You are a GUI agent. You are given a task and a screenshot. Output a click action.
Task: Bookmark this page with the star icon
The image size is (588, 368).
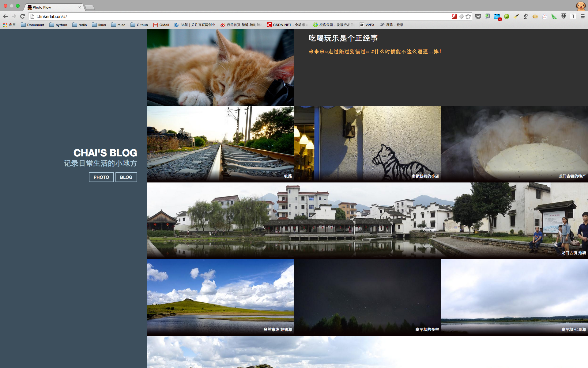468,17
